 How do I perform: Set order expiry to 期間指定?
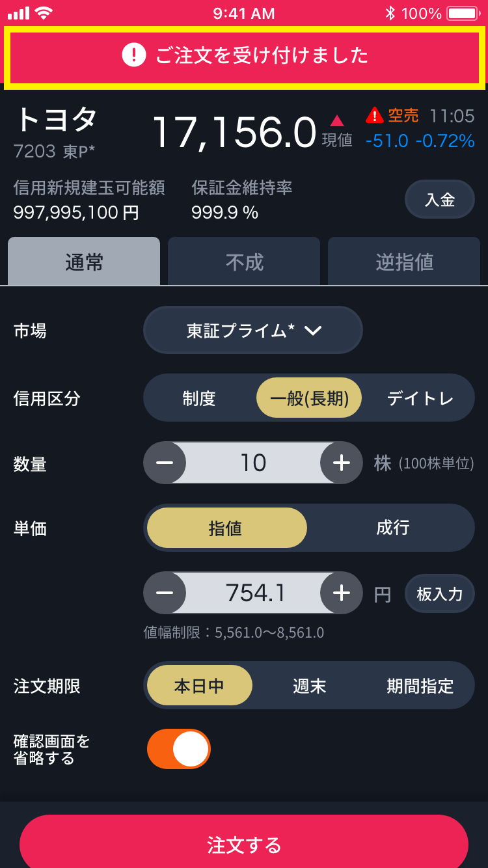(x=420, y=686)
